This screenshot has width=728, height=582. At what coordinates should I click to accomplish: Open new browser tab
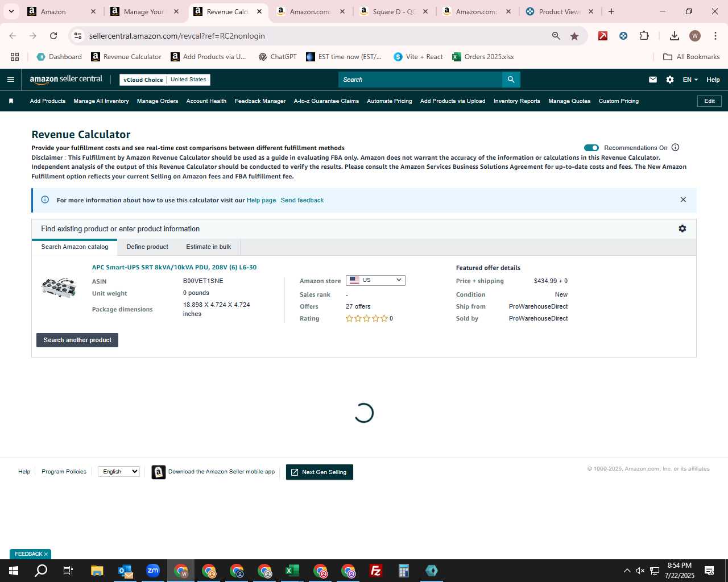(611, 11)
